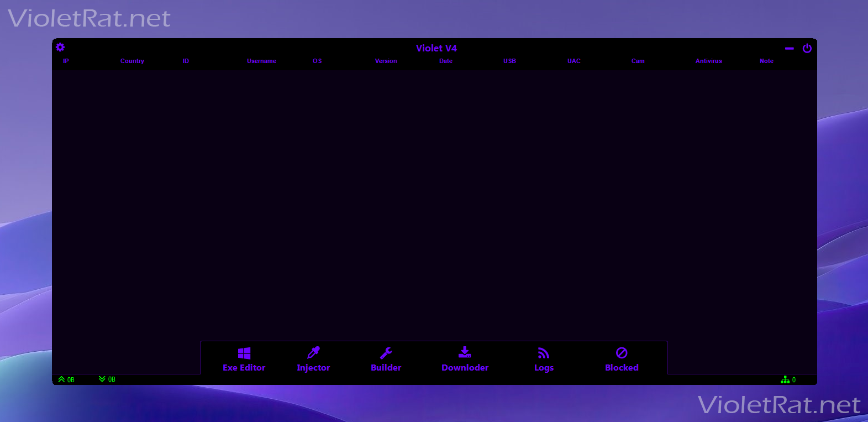
Task: Click the USB column header
Action: [509, 61]
